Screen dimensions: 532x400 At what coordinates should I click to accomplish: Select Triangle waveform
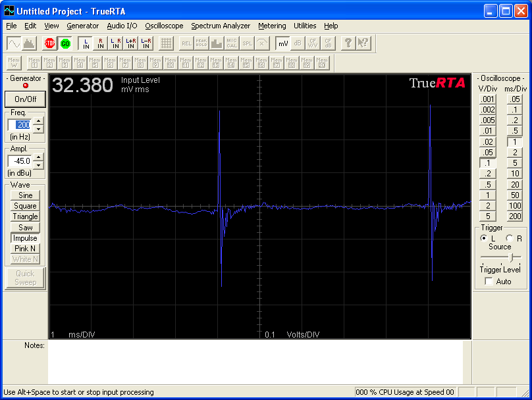(26, 216)
